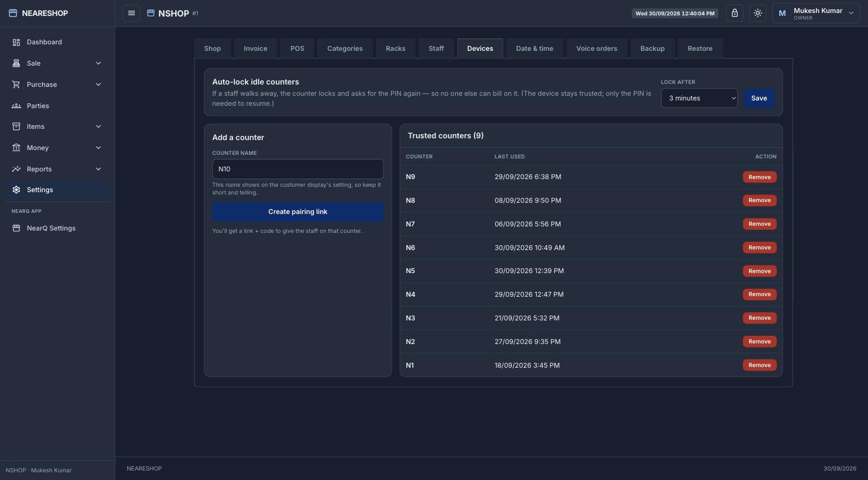The height and width of the screenshot is (480, 868).
Task: Switch to the Invoice tab
Action: (256, 48)
